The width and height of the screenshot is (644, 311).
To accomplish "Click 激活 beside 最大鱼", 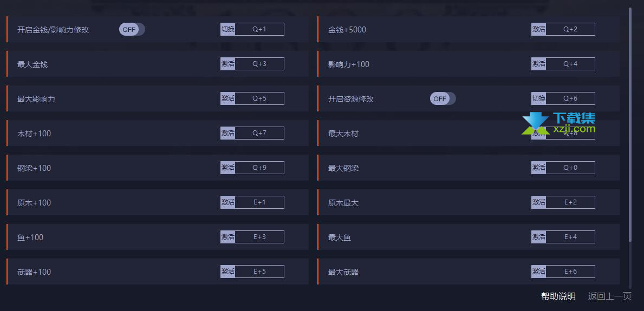I will pos(538,237).
